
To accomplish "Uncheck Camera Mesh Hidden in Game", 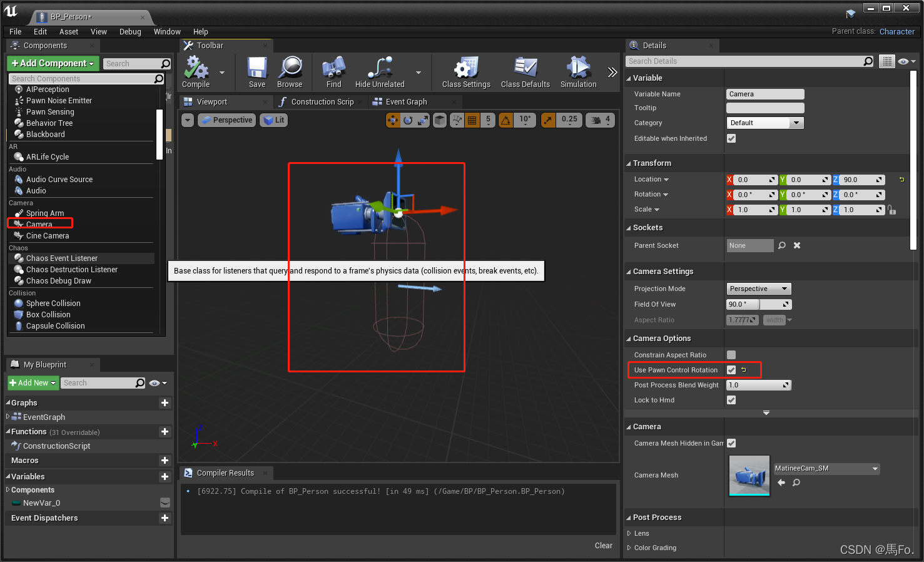I will click(x=731, y=443).
